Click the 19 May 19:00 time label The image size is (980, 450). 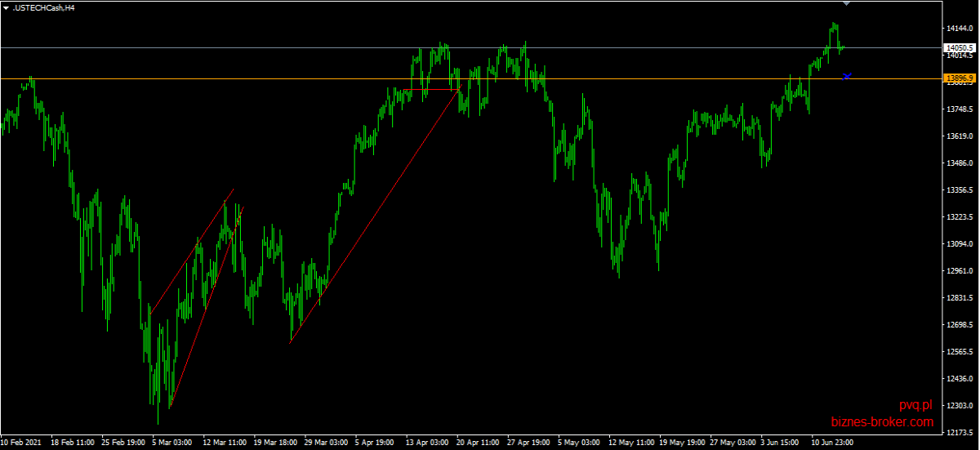(x=681, y=443)
